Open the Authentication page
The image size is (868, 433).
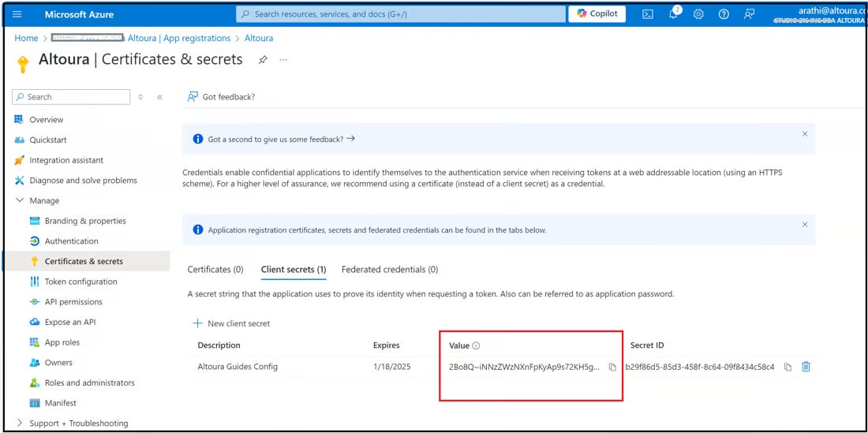point(71,241)
